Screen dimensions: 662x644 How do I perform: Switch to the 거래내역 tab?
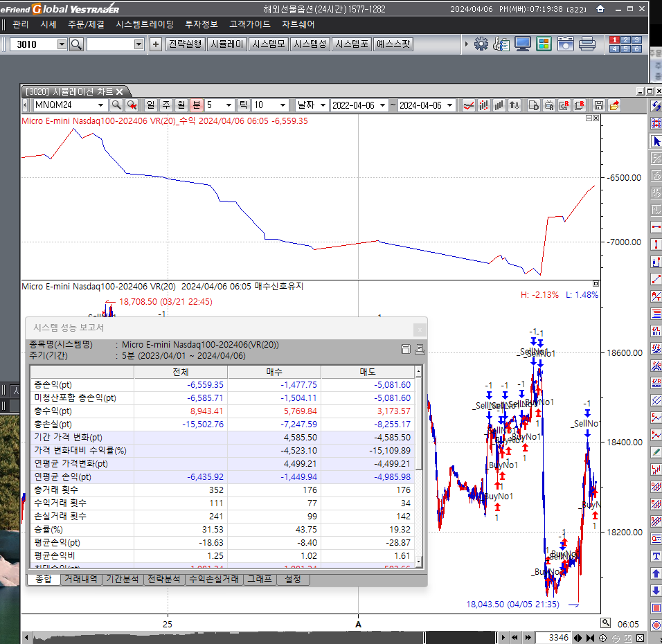81,579
